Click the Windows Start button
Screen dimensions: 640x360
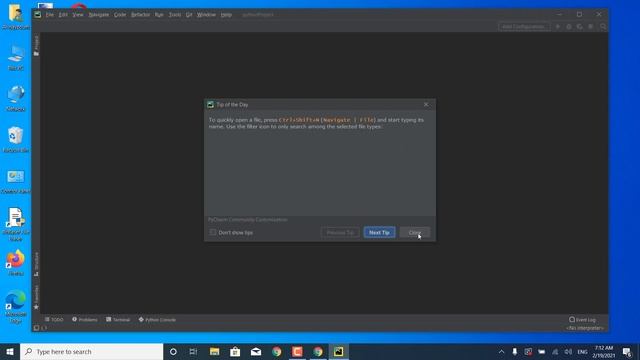(10, 351)
